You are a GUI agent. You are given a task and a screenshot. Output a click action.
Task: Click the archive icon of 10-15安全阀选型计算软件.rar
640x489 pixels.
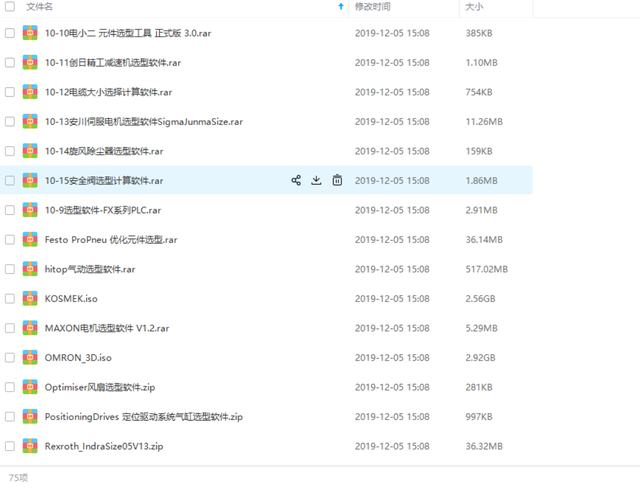coord(30,180)
